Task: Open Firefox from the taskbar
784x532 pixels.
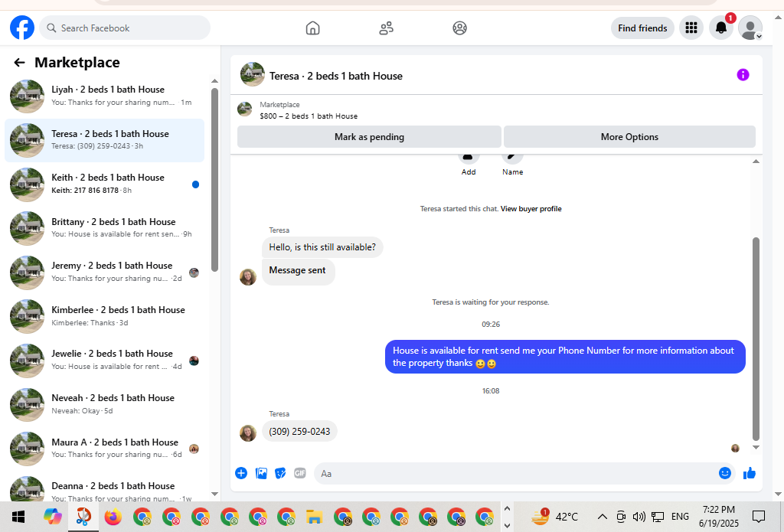Action: tap(113, 517)
